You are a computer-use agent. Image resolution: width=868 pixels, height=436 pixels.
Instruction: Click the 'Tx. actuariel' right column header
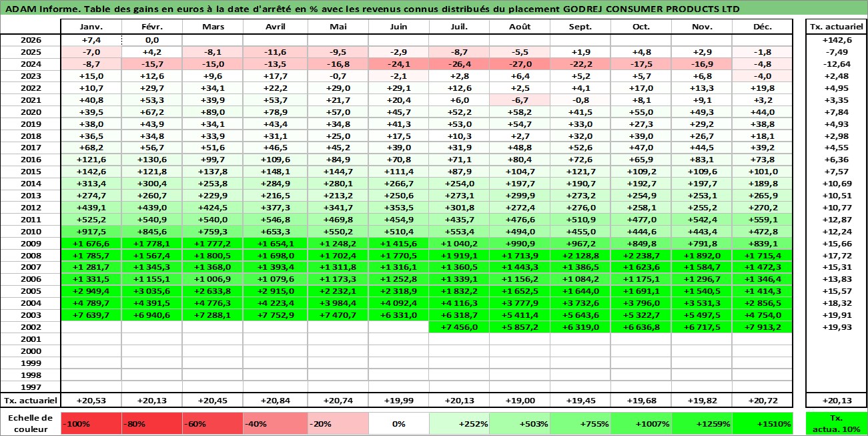(836, 27)
